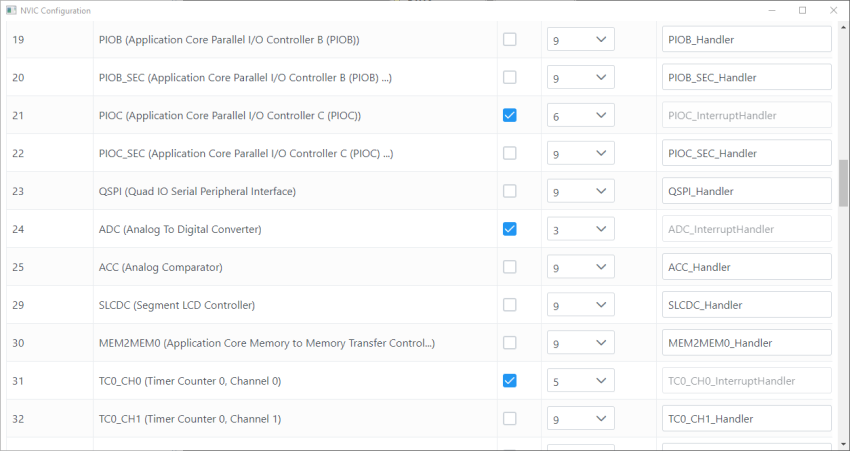Screen dimensions: 850x451
Task: Open the TC0_CH0 priority dropdown
Action: (x=580, y=381)
